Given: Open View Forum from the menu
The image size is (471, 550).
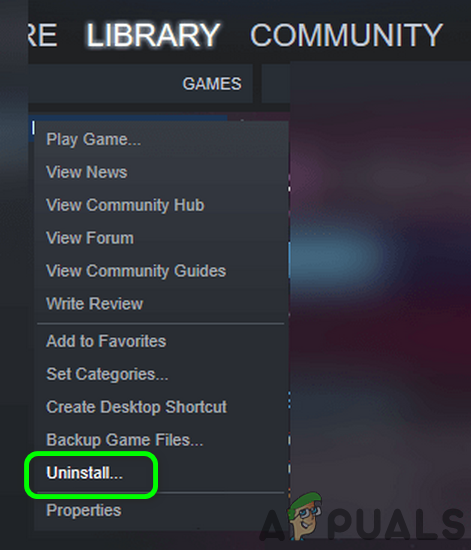Looking at the screenshot, I should [x=90, y=238].
